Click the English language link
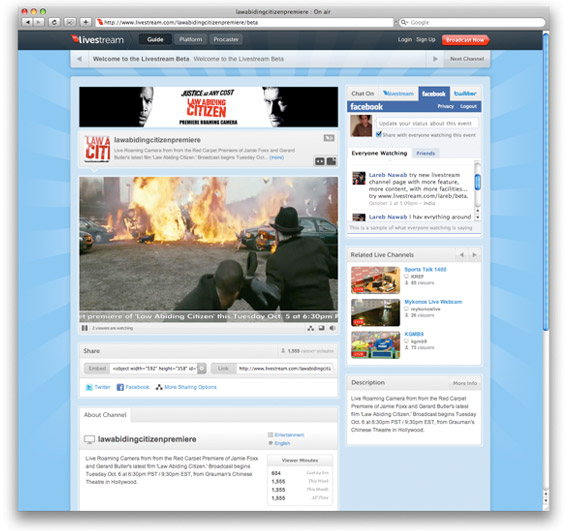This screenshot has height=531, width=570. tap(282, 443)
